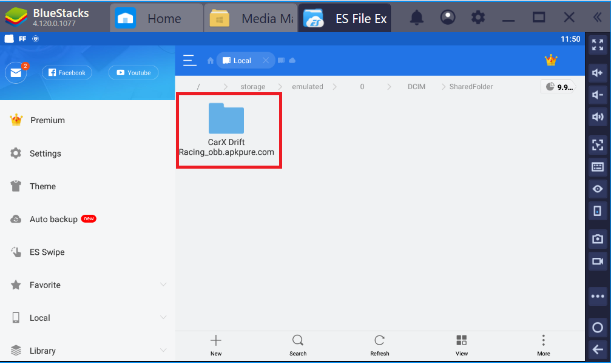This screenshot has height=364, width=611.
Task: Toggle the eye overlay visibility icon
Action: coord(598,189)
